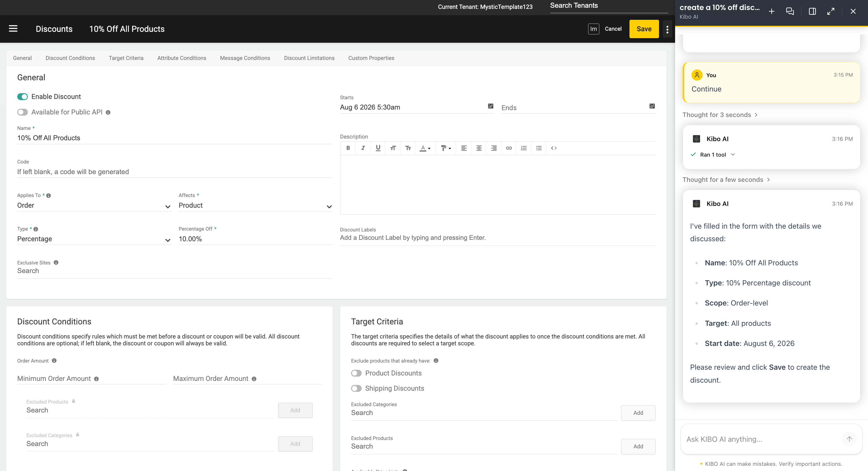The width and height of the screenshot is (868, 471).
Task: Start a new Kibo AI chat
Action: (771, 11)
